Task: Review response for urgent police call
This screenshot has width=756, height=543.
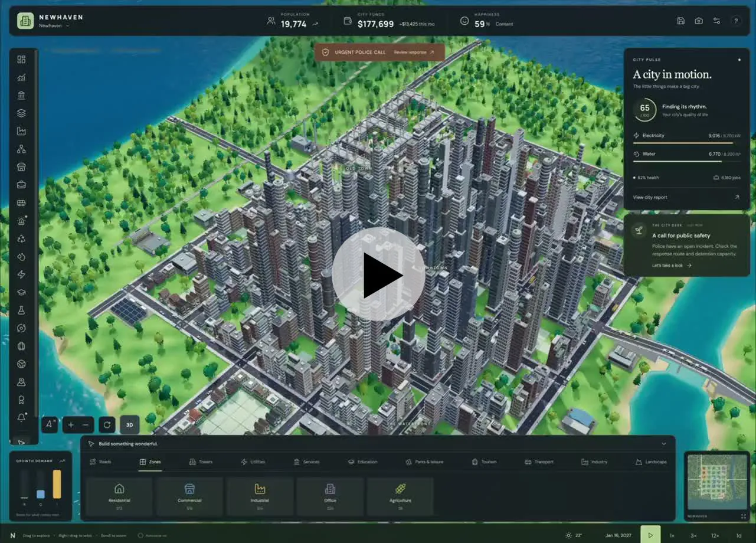Action: 414,53
